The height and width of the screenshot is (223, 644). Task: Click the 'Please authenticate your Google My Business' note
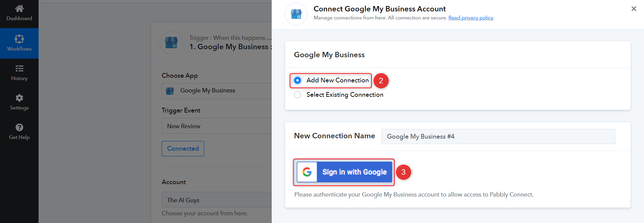[414, 195]
